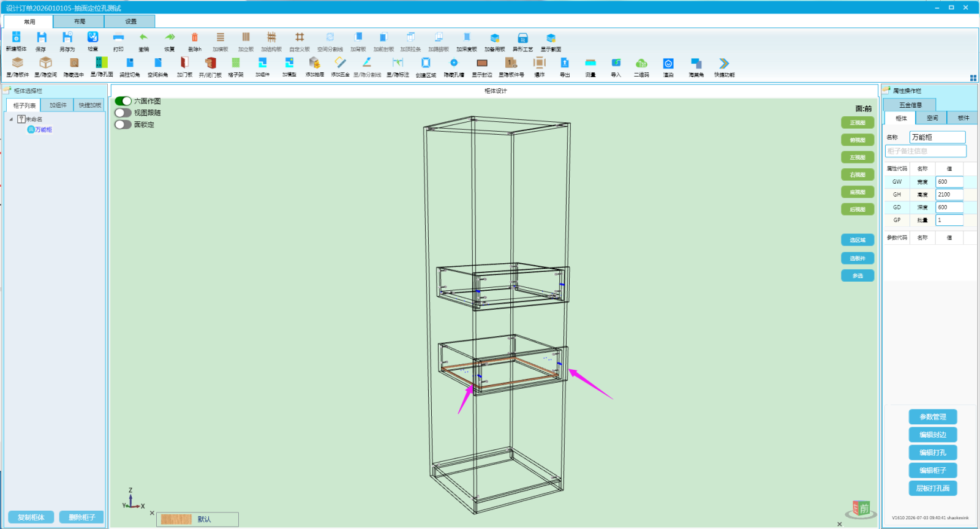Enable the 视图跟随 toggle
Screen dimensions: 980x529
(x=123, y=113)
